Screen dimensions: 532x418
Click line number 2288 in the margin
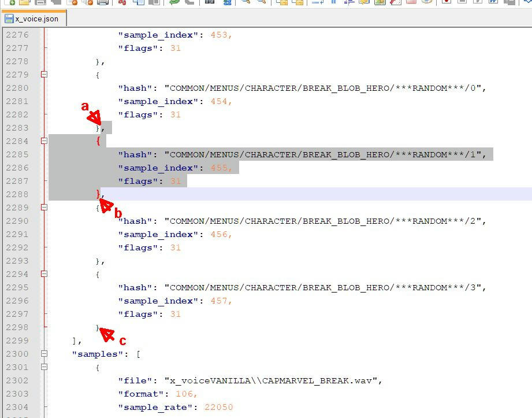(17, 195)
